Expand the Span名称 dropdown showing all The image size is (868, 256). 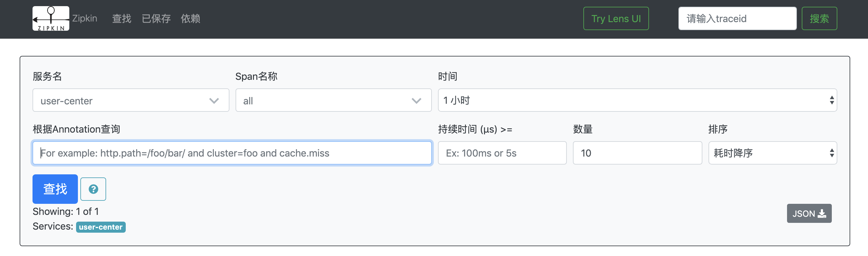pyautogui.click(x=333, y=100)
